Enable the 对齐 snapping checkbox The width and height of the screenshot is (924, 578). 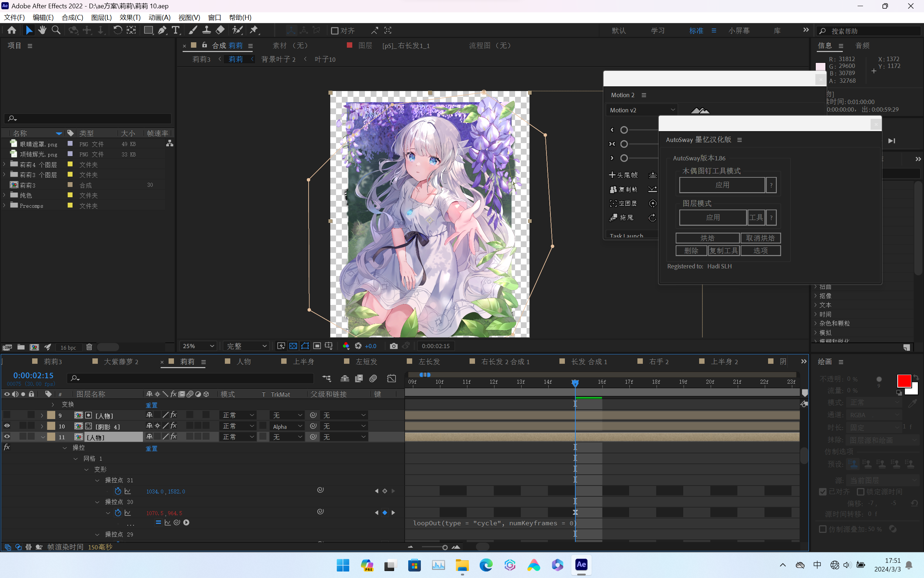335,31
